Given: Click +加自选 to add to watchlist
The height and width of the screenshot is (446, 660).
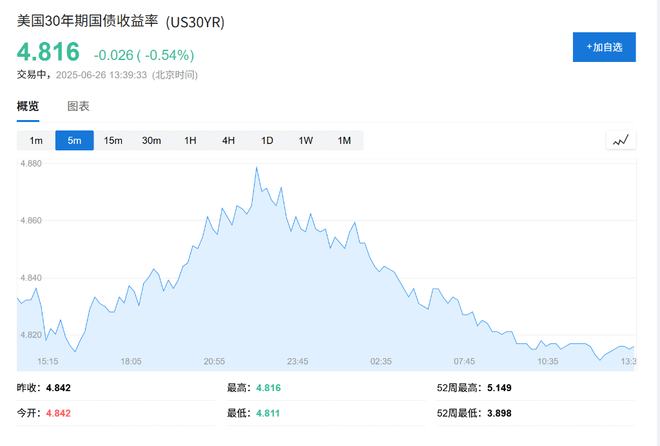Looking at the screenshot, I should (603, 47).
